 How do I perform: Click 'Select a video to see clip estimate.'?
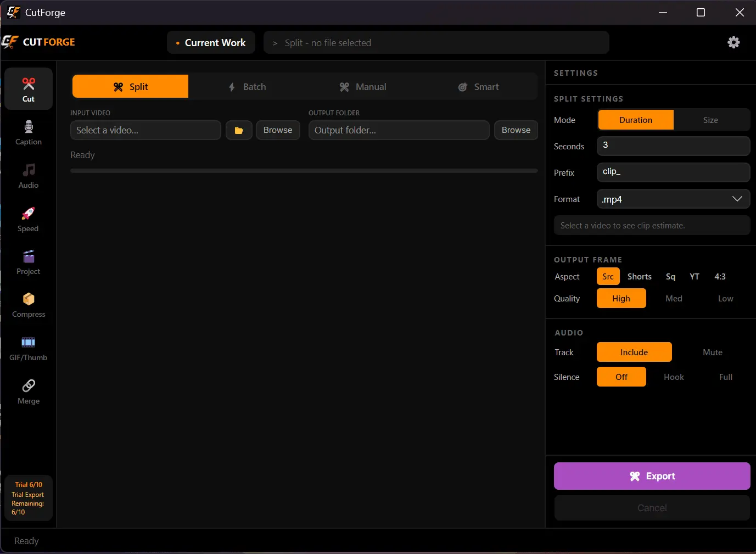[652, 225]
